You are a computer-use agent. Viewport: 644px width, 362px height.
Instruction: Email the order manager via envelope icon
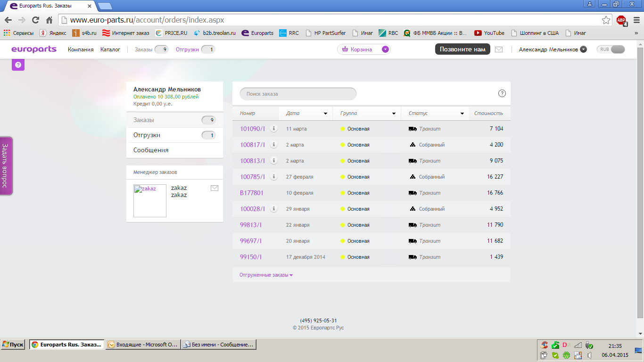click(215, 188)
